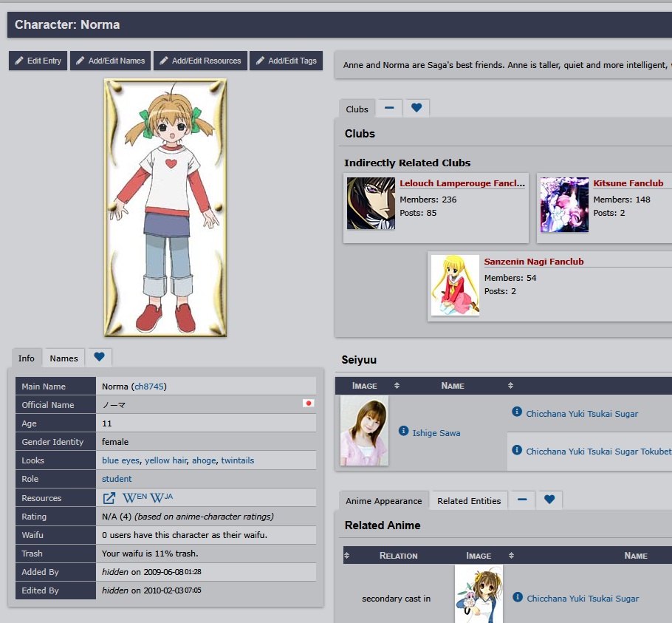The image size is (672, 623).
Task: Switch to the Info tab
Action: [26, 358]
